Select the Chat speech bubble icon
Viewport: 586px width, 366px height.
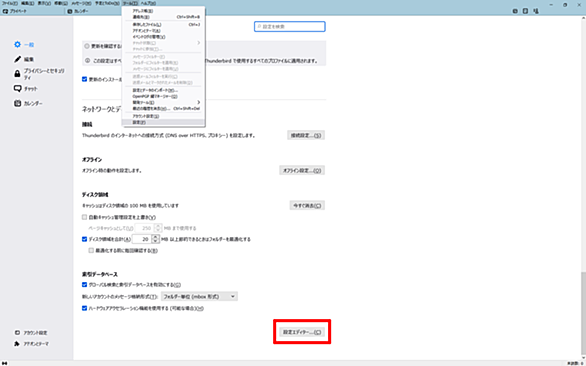click(x=17, y=89)
